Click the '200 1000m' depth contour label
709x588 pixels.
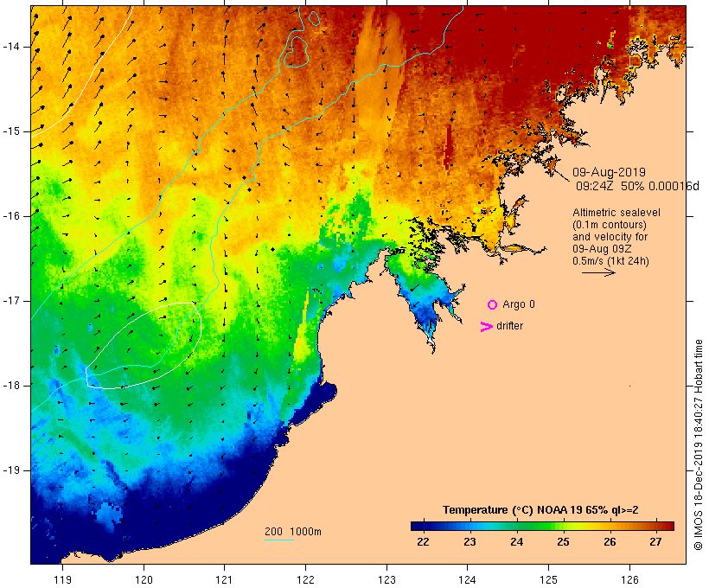tap(293, 532)
